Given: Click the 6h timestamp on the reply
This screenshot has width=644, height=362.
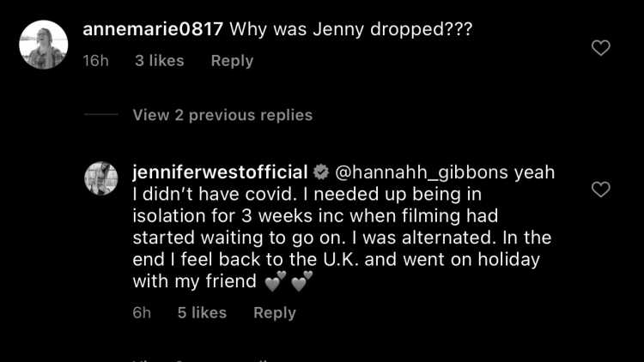Looking at the screenshot, I should click(142, 313).
